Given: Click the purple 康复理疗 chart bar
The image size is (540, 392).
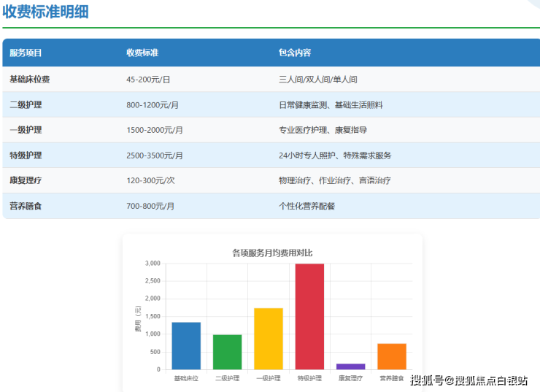Looking at the screenshot, I should (351, 366).
